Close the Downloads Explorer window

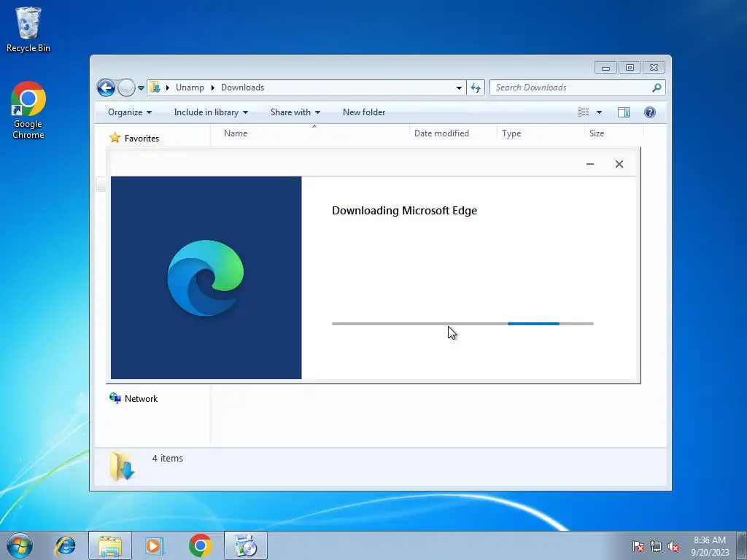[x=654, y=68]
